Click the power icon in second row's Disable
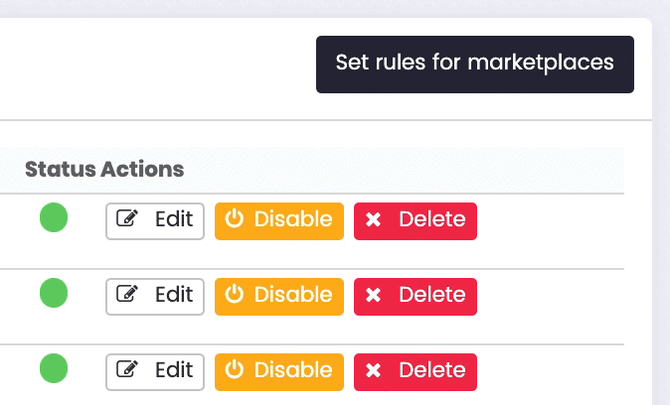This screenshot has width=670, height=405. click(234, 295)
